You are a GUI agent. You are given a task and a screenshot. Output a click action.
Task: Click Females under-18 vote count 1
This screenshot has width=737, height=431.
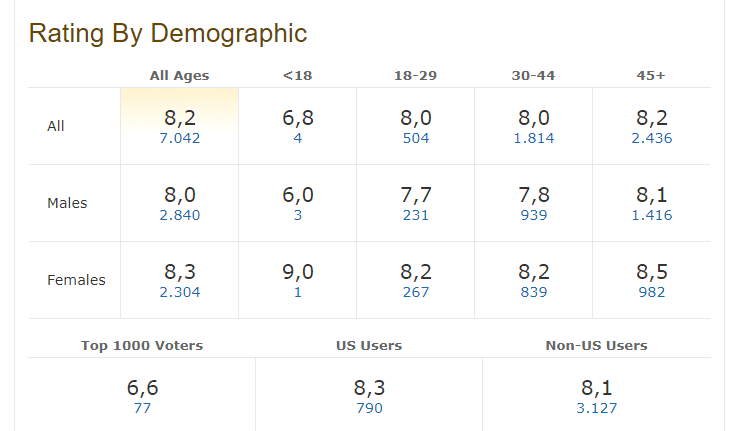tap(298, 293)
